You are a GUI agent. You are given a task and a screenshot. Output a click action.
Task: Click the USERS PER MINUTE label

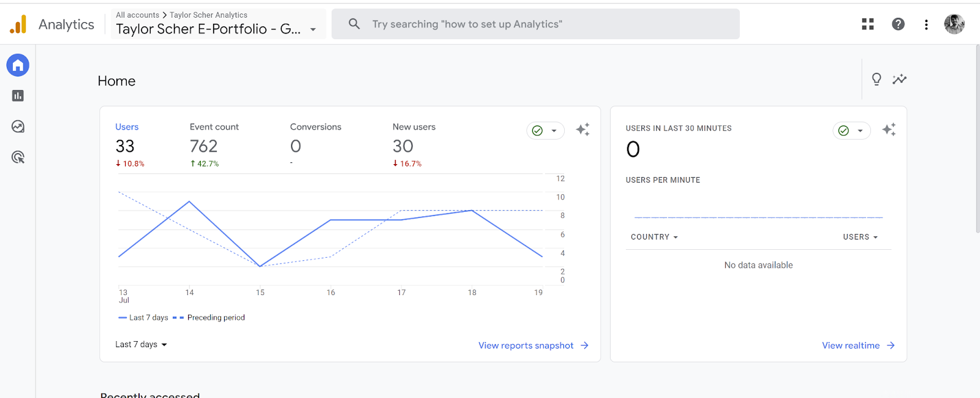pyautogui.click(x=663, y=180)
